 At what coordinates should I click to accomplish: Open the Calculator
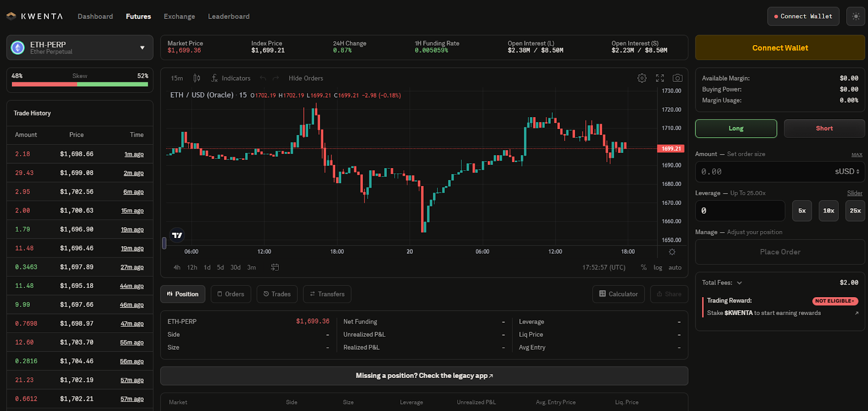pyautogui.click(x=618, y=294)
